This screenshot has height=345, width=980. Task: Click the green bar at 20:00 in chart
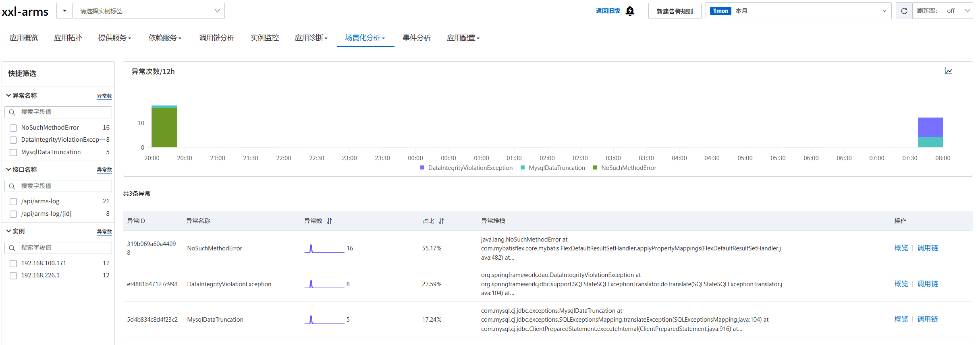[164, 127]
